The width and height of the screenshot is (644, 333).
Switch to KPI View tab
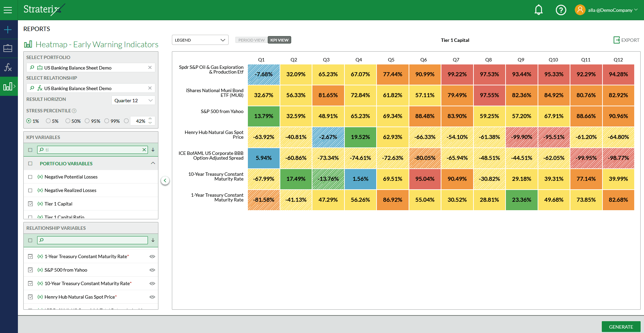click(x=279, y=40)
